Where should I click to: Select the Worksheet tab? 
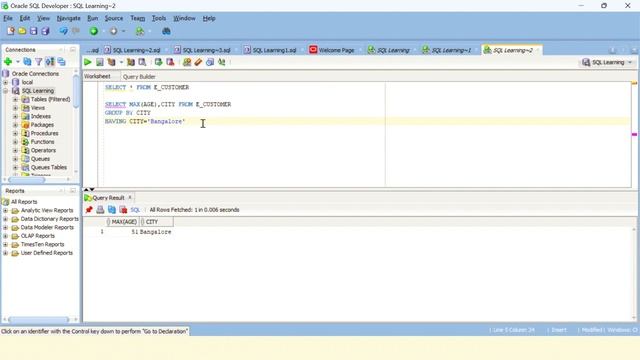pyautogui.click(x=97, y=76)
